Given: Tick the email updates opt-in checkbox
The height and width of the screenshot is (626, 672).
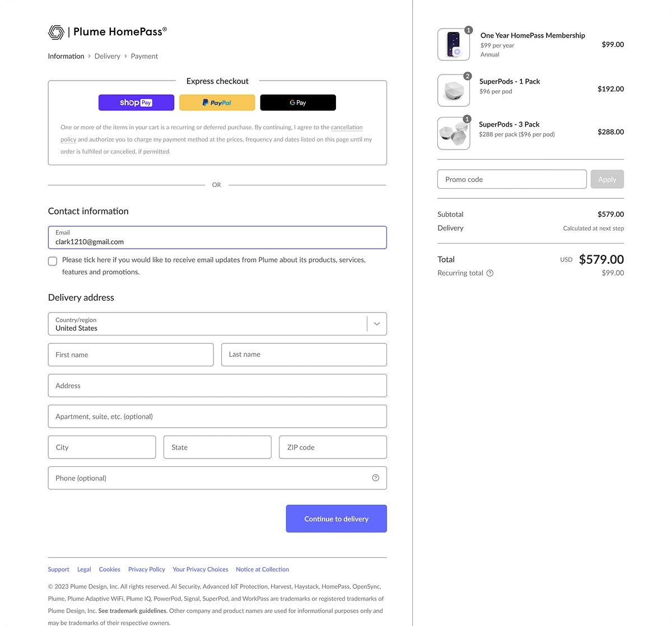Looking at the screenshot, I should [x=53, y=261].
